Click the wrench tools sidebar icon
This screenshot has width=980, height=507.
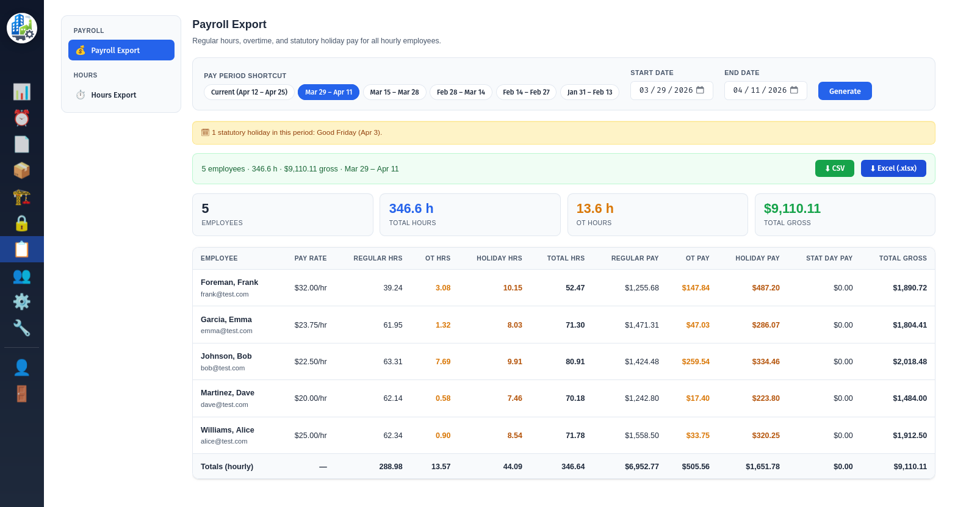point(21,328)
